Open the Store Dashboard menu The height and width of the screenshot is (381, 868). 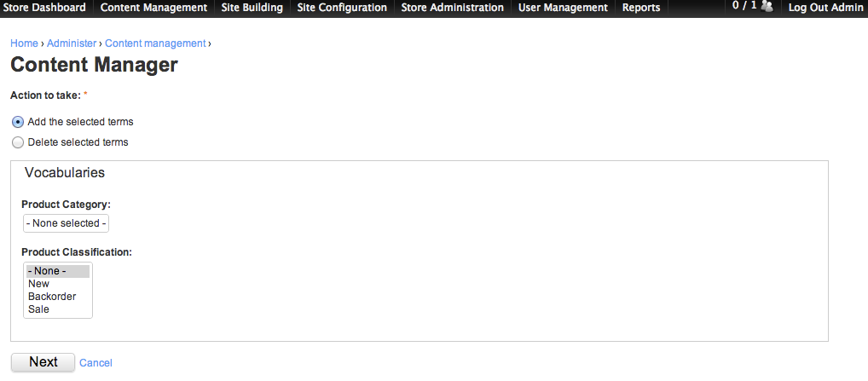(x=45, y=8)
